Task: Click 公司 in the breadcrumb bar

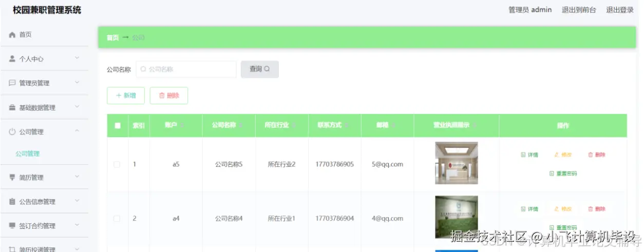Action: coord(138,37)
